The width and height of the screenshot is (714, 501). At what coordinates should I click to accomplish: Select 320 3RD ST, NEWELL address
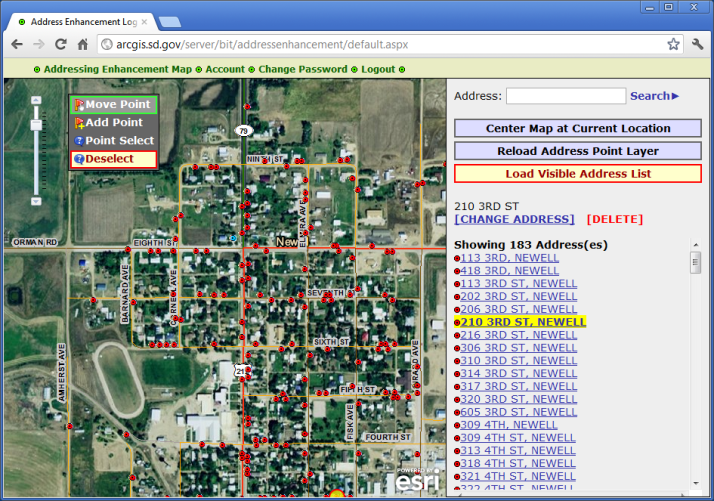(x=519, y=399)
